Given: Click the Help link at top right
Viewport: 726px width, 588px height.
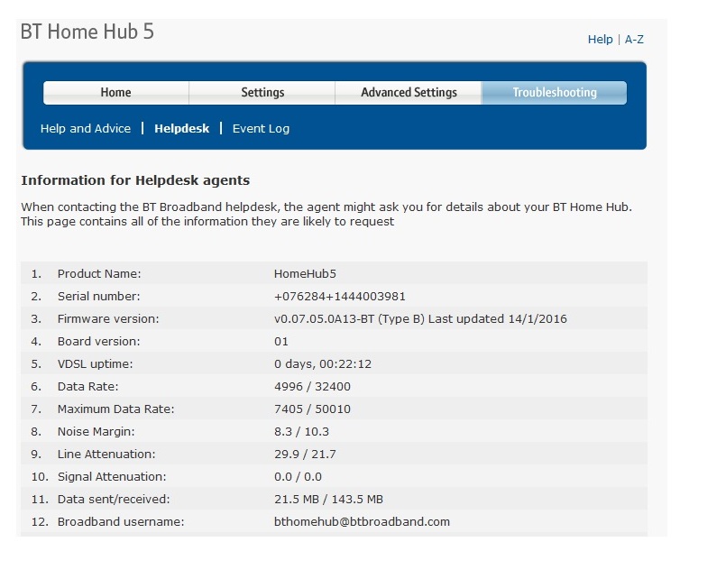Looking at the screenshot, I should tap(600, 40).
